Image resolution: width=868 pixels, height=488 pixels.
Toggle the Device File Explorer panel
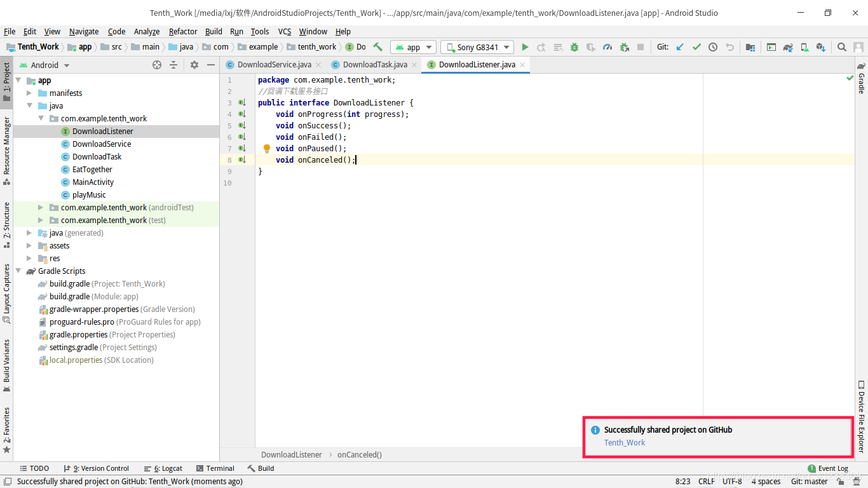861,416
